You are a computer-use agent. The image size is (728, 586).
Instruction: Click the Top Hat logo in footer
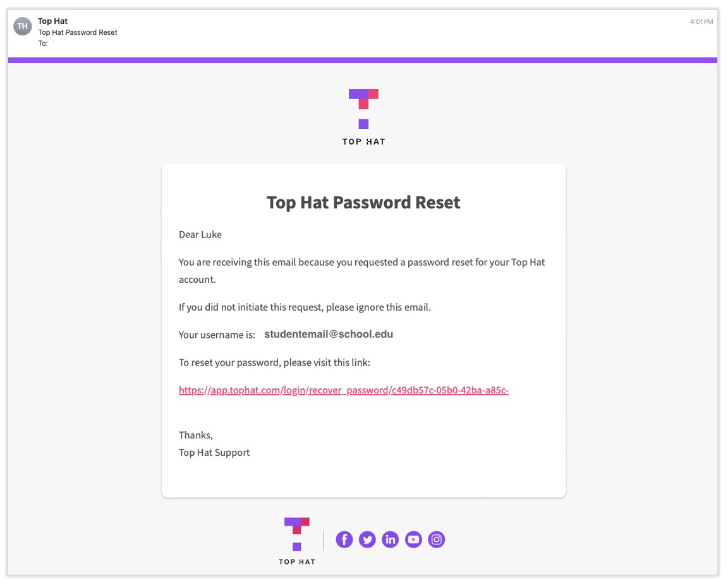click(297, 541)
